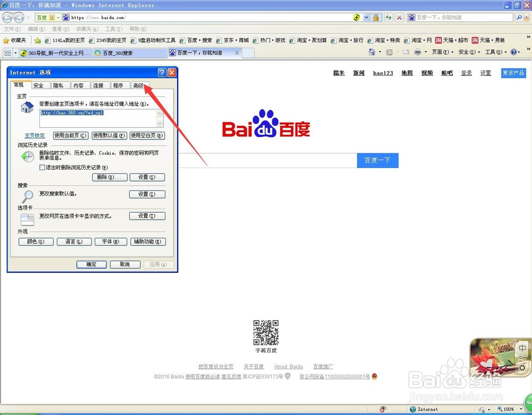
Task: Click the browser address bar URL field
Action: [x=210, y=18]
